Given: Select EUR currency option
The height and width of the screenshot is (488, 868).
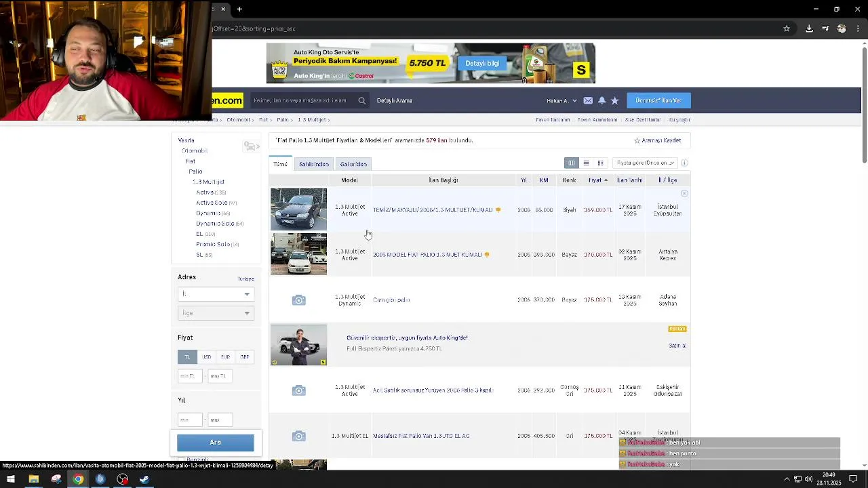Looking at the screenshot, I should [225, 357].
